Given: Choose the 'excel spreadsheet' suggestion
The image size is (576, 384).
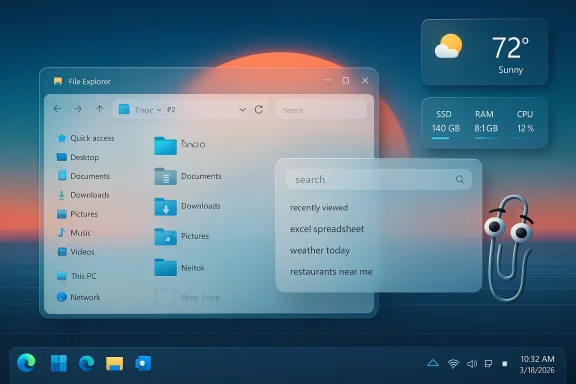Looking at the screenshot, I should pos(327,229).
